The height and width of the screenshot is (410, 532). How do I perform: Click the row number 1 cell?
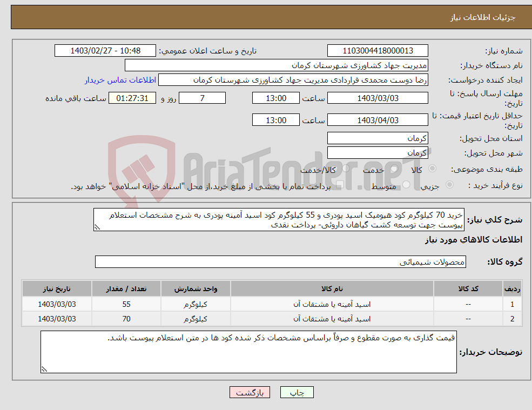[x=512, y=304]
